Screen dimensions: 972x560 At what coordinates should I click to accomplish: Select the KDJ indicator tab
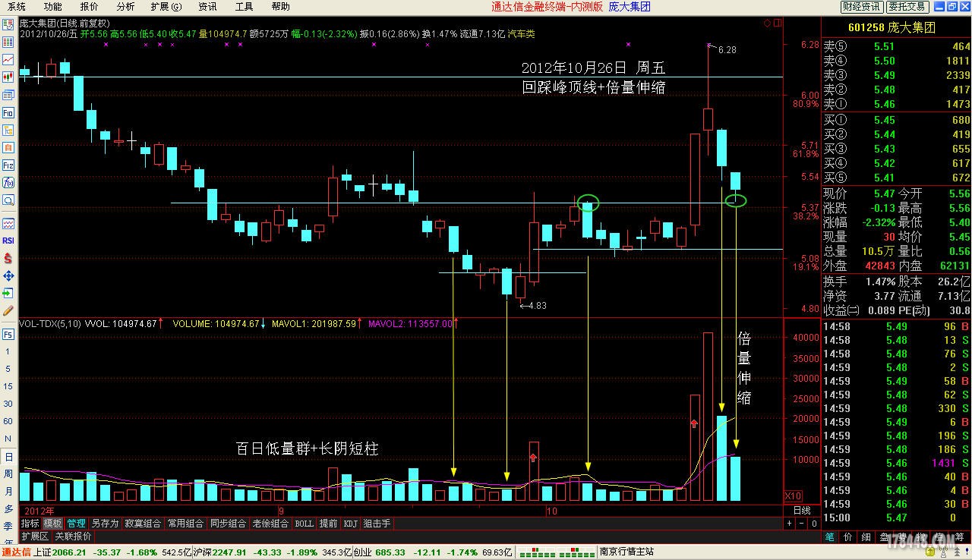(x=350, y=524)
